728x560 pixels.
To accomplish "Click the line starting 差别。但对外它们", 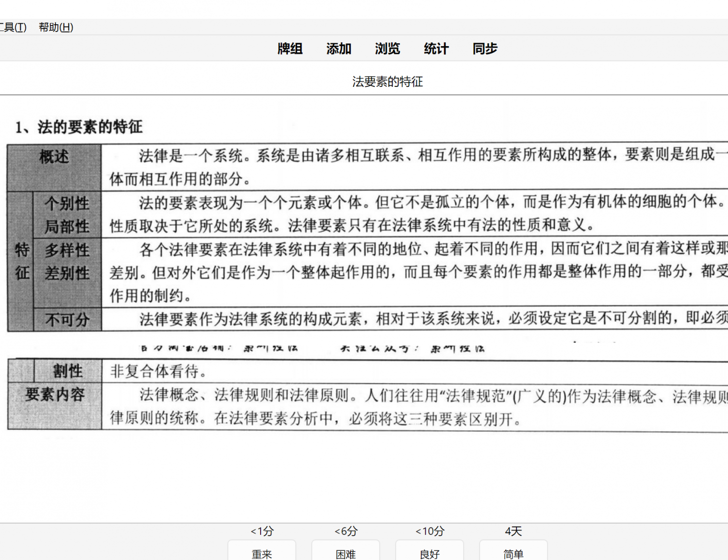I will pyautogui.click(x=418, y=272).
